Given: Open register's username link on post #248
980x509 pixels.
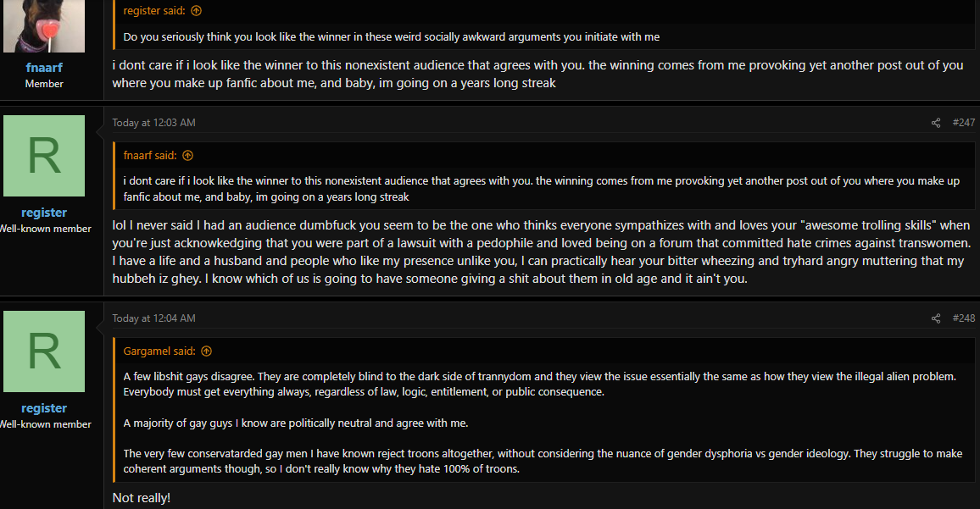Looking at the screenshot, I should [x=44, y=408].
